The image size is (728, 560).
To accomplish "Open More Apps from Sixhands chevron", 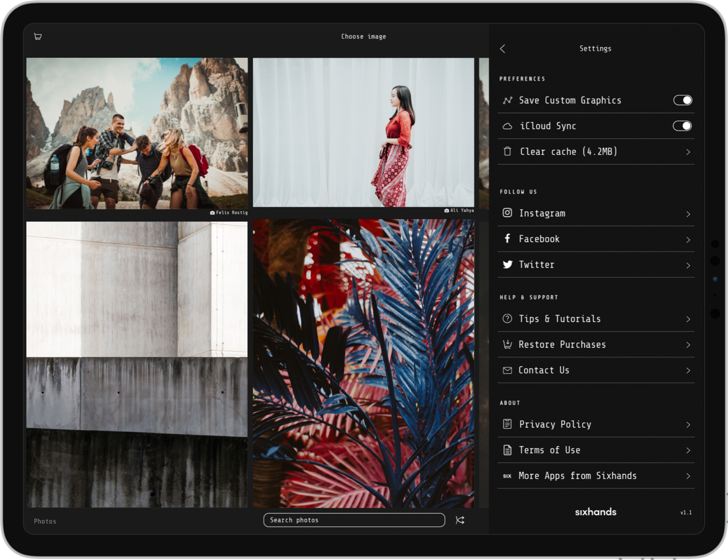I will [688, 476].
